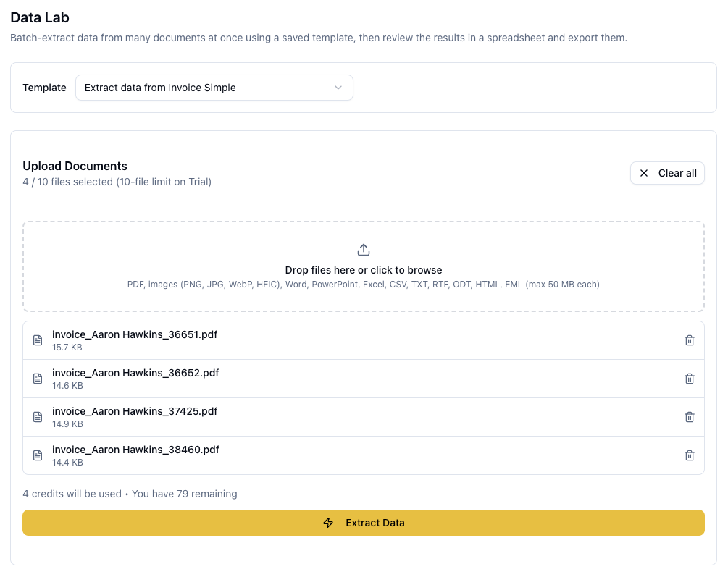Click the 15.7 KB file size

[67, 348]
